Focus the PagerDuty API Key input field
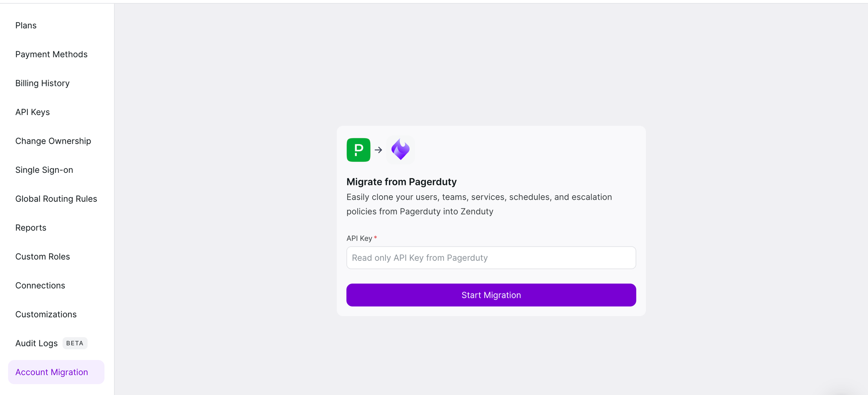 [491, 258]
